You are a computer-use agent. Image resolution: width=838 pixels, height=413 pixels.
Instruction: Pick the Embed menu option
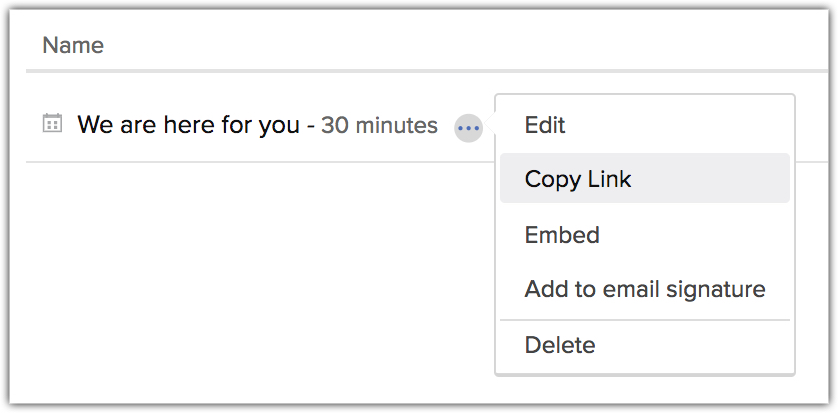(x=562, y=235)
